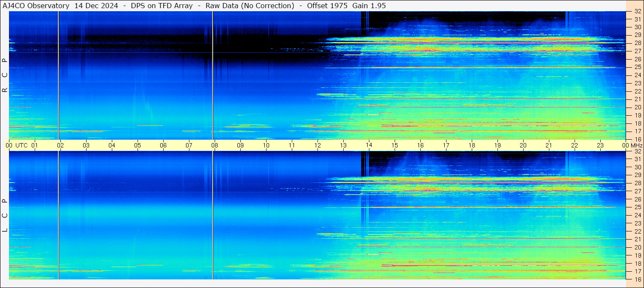The width and height of the screenshot is (644, 288).
Task: Click the 22 hour time-axis label
Action: (x=575, y=145)
